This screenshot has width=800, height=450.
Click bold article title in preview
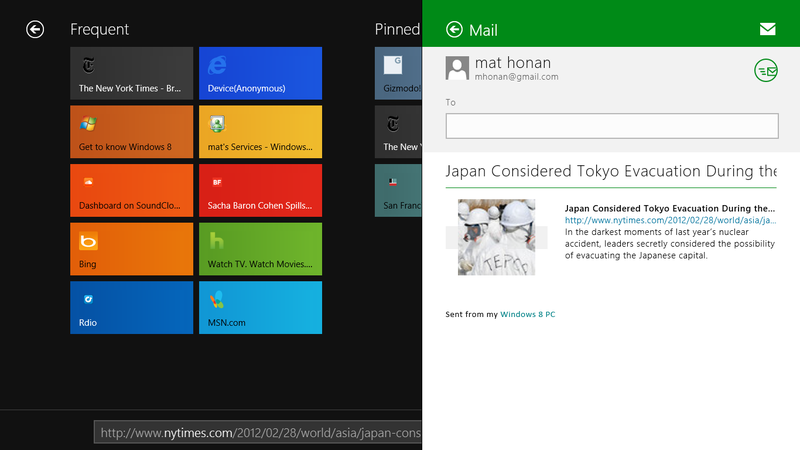point(670,208)
